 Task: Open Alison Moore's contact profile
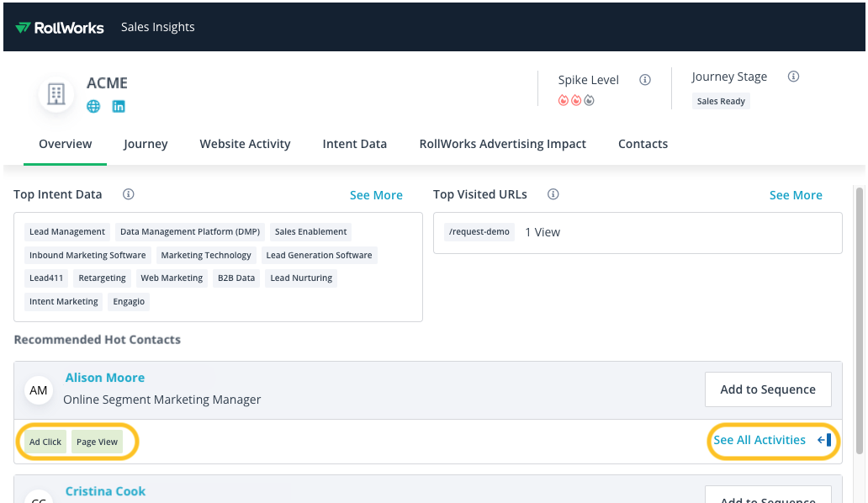105,378
